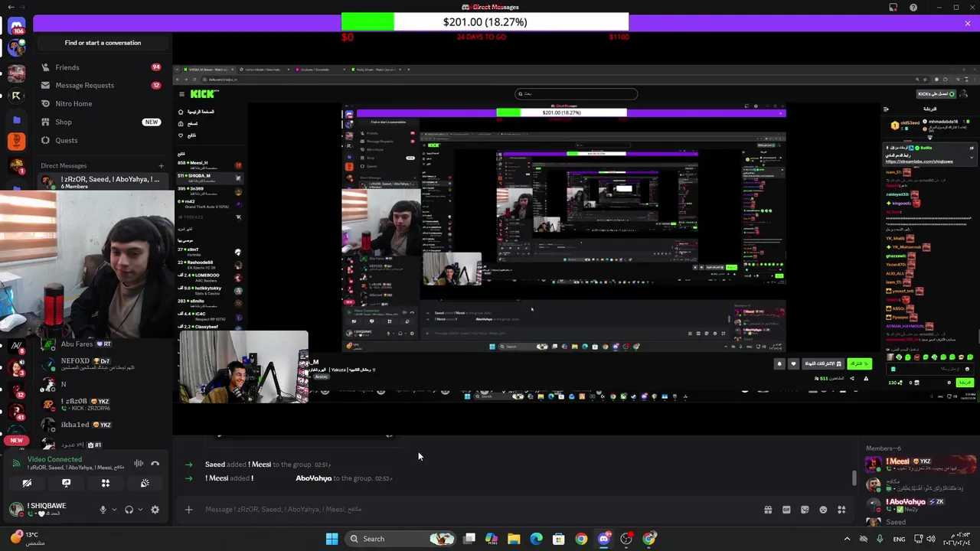Image resolution: width=980 pixels, height=551 pixels.
Task: Disconnect from the voice call
Action: (155, 463)
